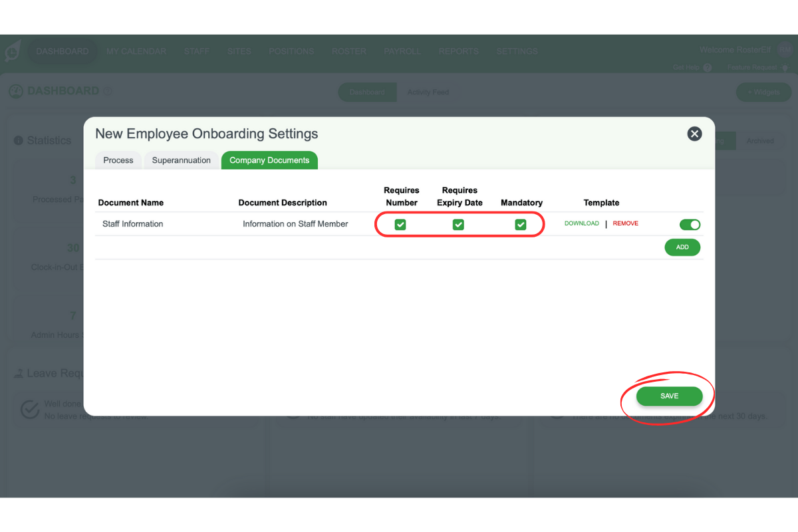The image size is (798, 532).
Task: Uncheck Requires Expiry Date for Staff Information
Action: (x=458, y=225)
